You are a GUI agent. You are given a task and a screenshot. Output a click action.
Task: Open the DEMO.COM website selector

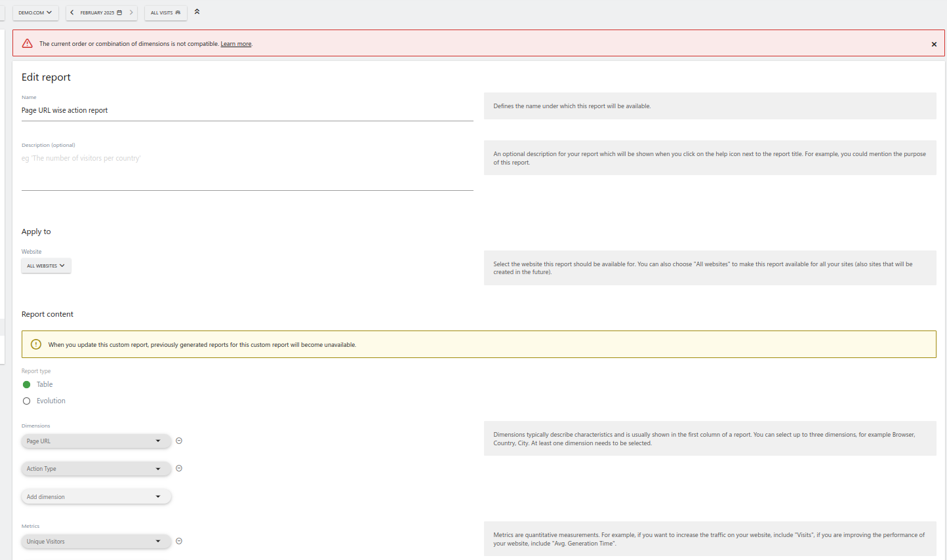pyautogui.click(x=35, y=12)
